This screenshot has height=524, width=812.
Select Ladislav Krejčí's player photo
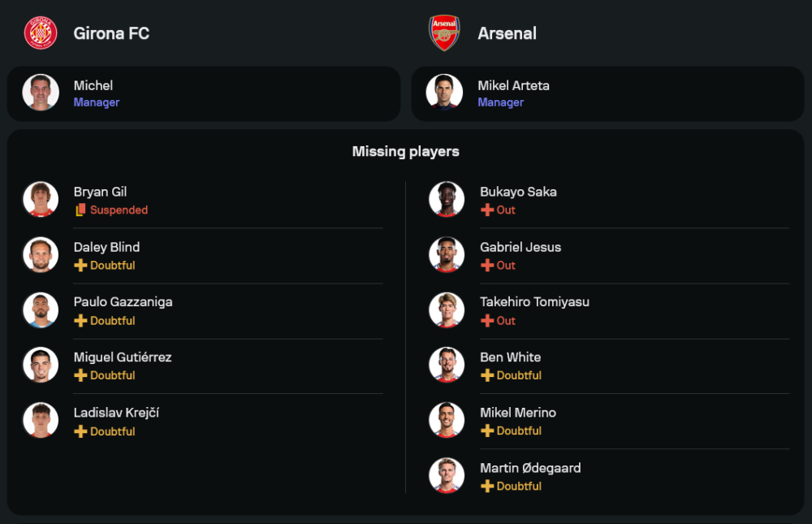pos(41,421)
